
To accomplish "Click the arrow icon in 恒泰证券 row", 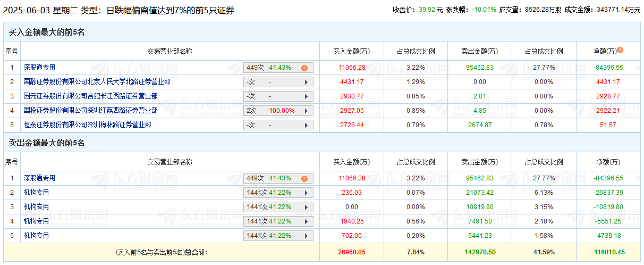I will 306,126.
